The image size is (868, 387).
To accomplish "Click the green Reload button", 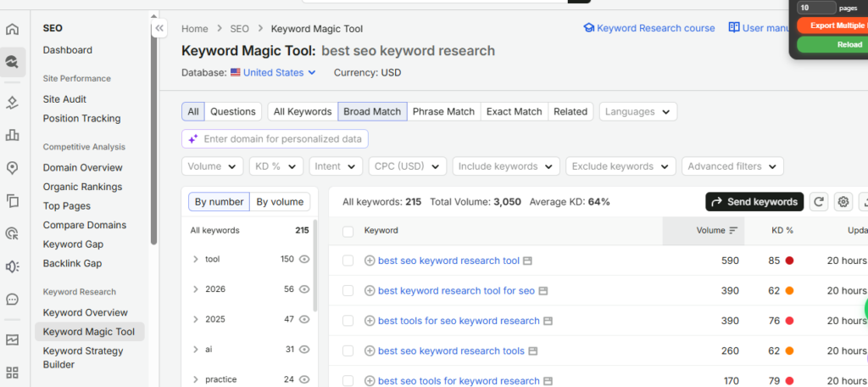I will click(x=832, y=44).
